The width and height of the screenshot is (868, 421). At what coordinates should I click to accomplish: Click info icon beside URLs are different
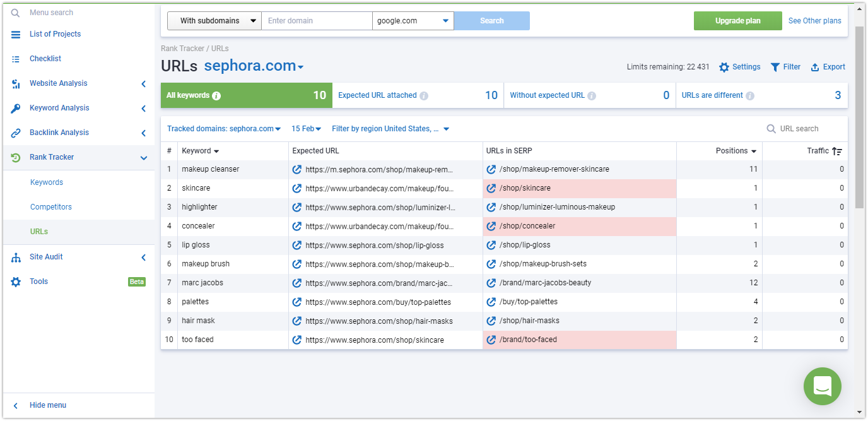[x=749, y=96]
